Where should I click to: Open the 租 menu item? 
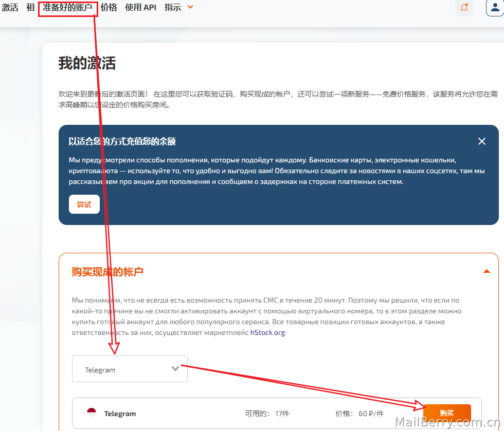click(x=30, y=7)
